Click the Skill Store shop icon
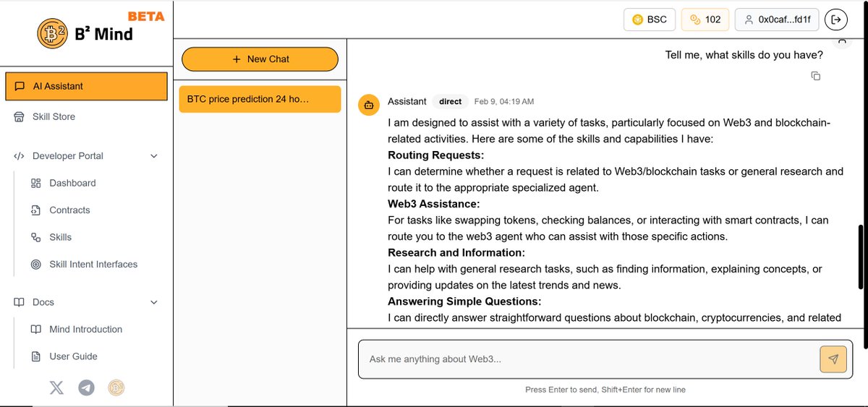 [19, 116]
